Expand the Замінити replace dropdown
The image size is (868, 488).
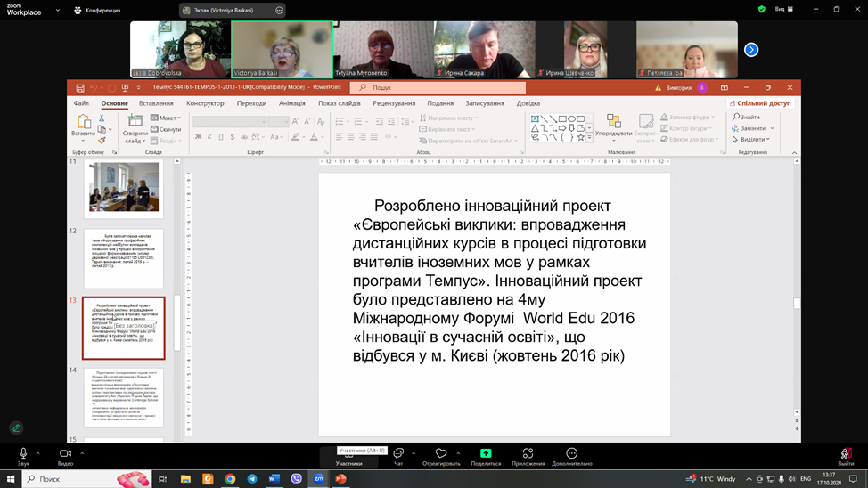(753, 128)
